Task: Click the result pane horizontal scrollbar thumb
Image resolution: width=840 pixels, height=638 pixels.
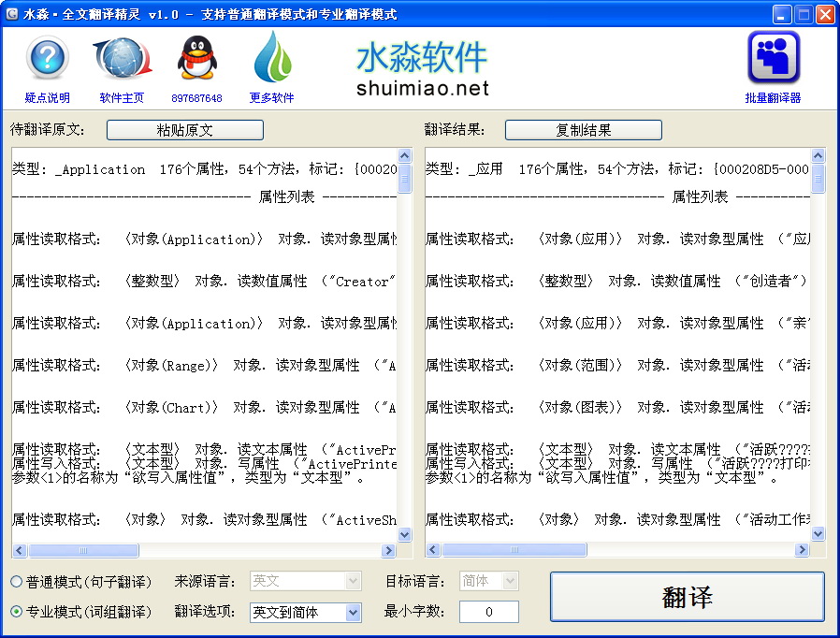Action: 514,550
